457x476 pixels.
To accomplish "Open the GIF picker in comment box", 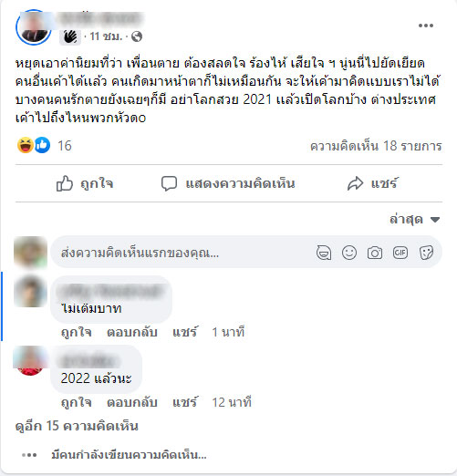I will 400,253.
